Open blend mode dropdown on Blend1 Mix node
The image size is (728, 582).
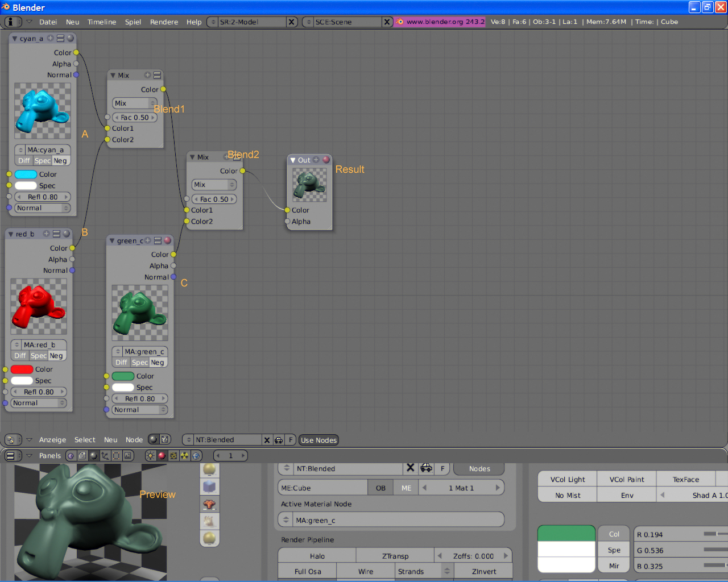point(135,103)
